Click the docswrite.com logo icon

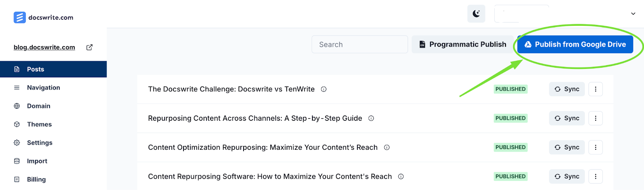pyautogui.click(x=20, y=17)
